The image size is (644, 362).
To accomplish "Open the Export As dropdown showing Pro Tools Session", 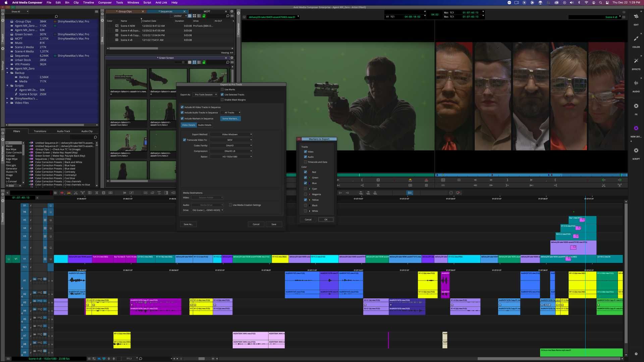I will click(x=205, y=94).
